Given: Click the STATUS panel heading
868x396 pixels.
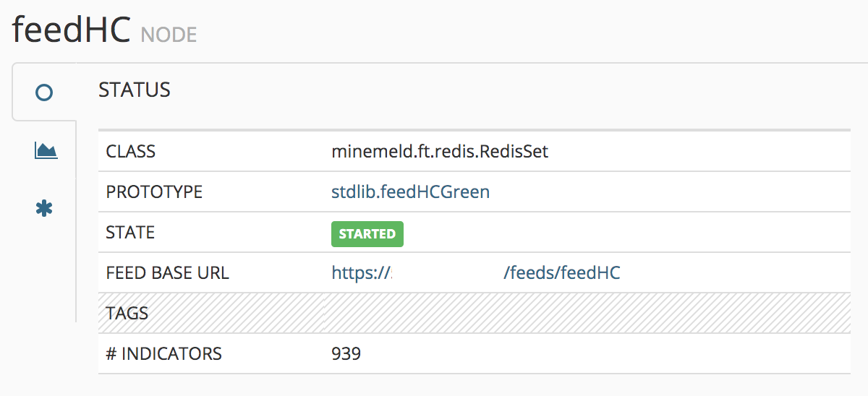Looking at the screenshot, I should pos(135,90).
